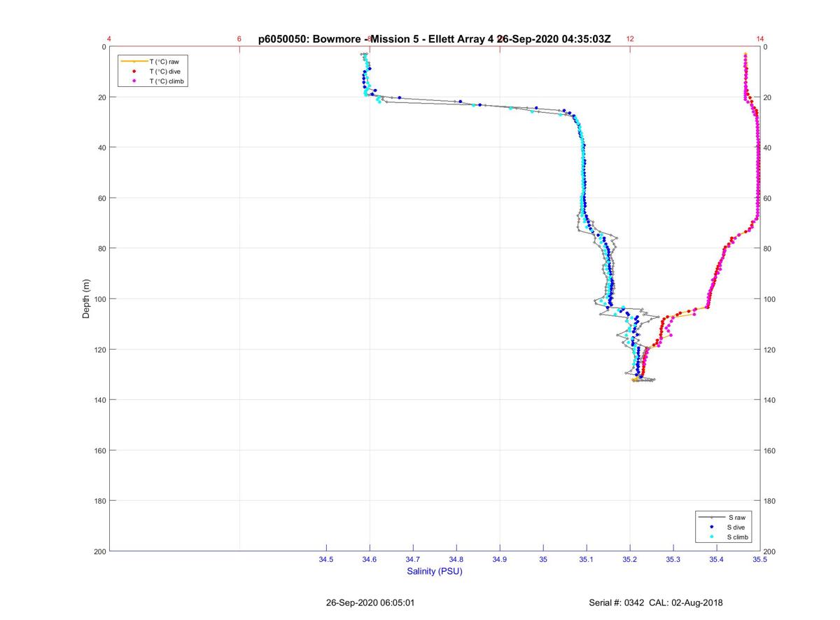Click the right depth axis tick 180

(x=770, y=501)
